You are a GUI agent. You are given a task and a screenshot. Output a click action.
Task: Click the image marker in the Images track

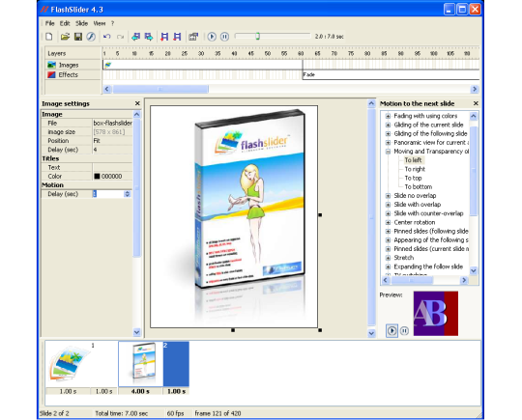coord(108,65)
